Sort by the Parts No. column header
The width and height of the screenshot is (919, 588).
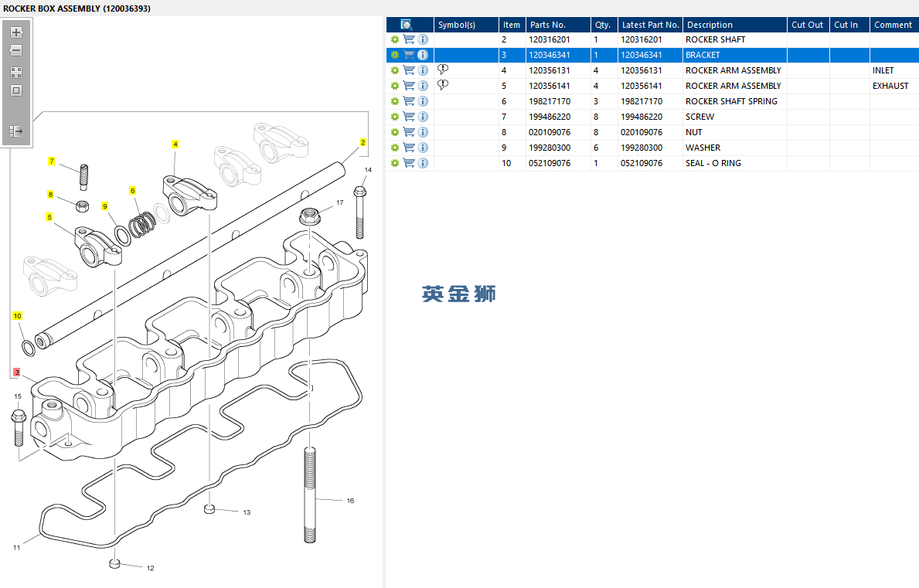pyautogui.click(x=548, y=25)
